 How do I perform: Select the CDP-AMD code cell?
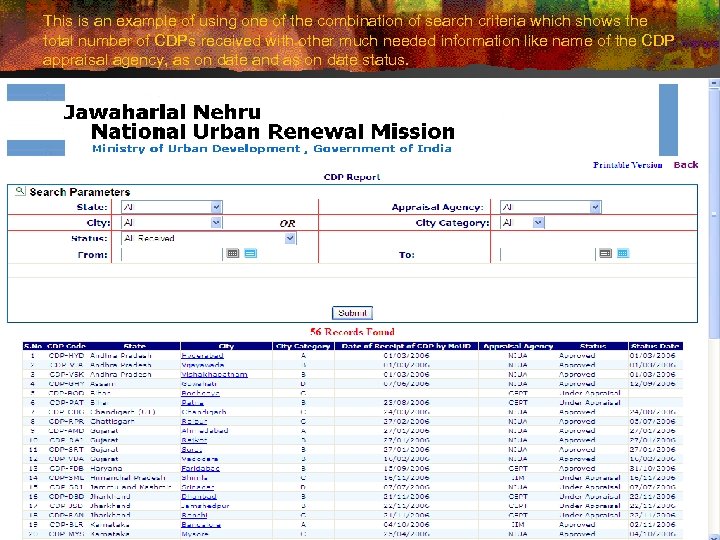(67, 431)
